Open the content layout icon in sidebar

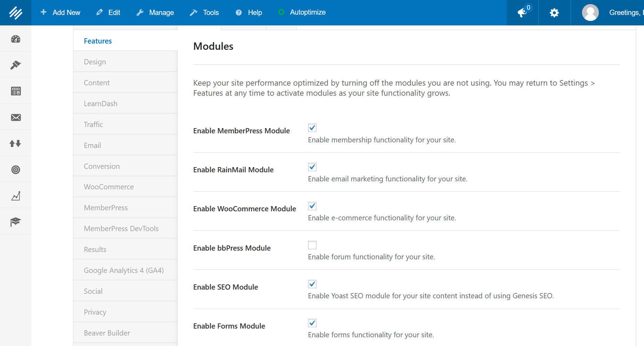[x=16, y=91]
